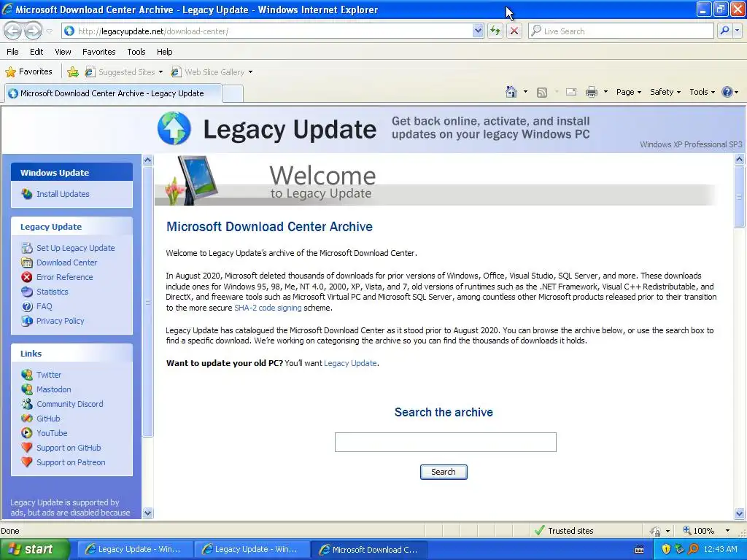Click the Live Search magnifier button

coord(724,31)
